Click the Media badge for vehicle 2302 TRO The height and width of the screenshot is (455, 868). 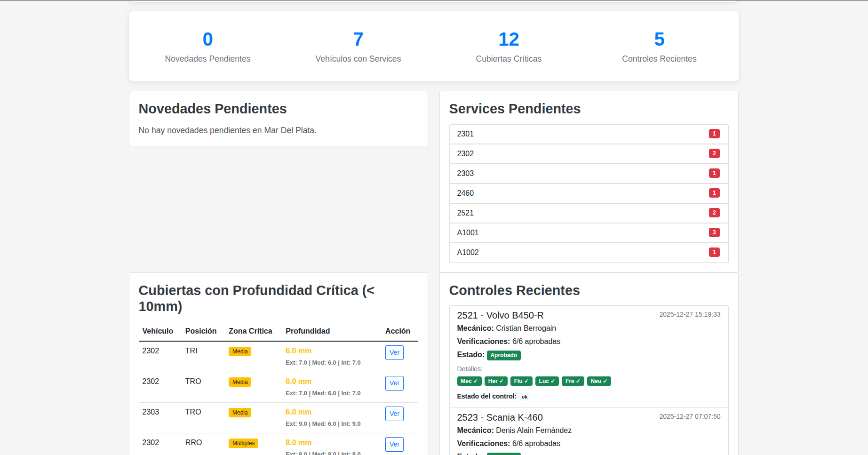[239, 382]
